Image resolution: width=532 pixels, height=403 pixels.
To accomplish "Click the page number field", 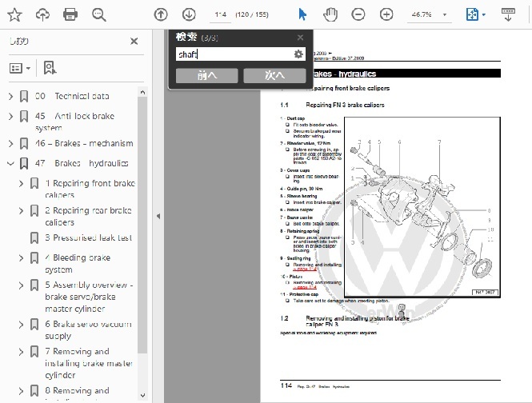I will (x=221, y=14).
